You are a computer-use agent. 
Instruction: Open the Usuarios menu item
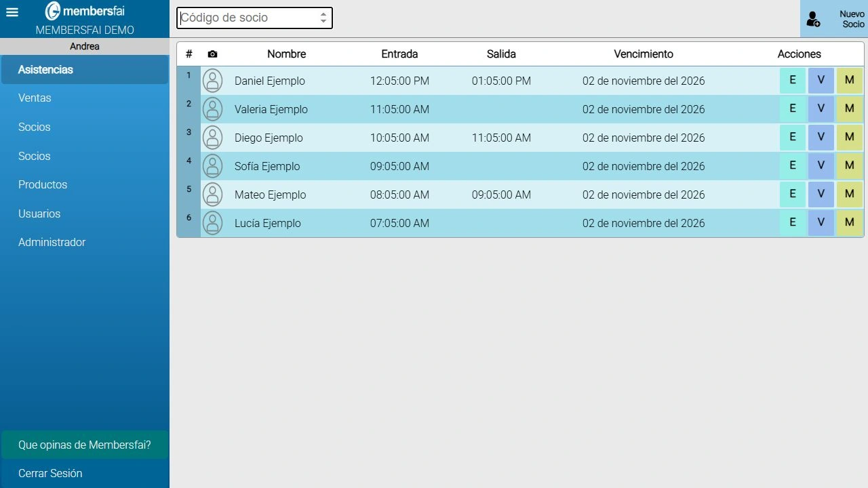[85, 213]
